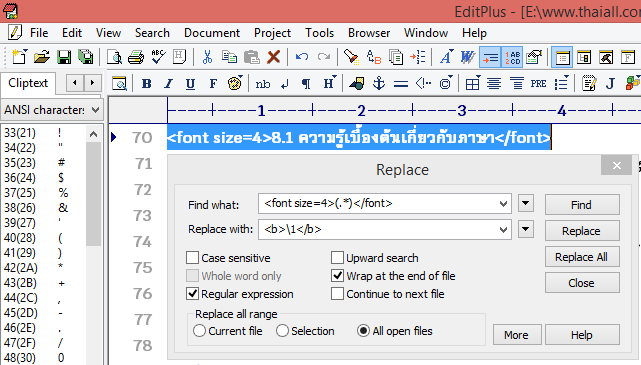Expand Find what history dropdown
Screen dimensions: 641x365
(x=503, y=204)
